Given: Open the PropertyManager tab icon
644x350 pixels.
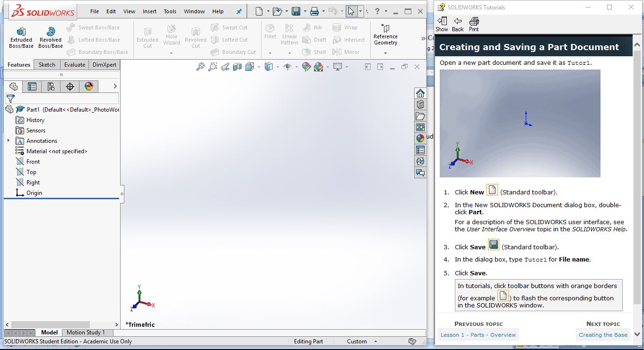Looking at the screenshot, I should (32, 86).
